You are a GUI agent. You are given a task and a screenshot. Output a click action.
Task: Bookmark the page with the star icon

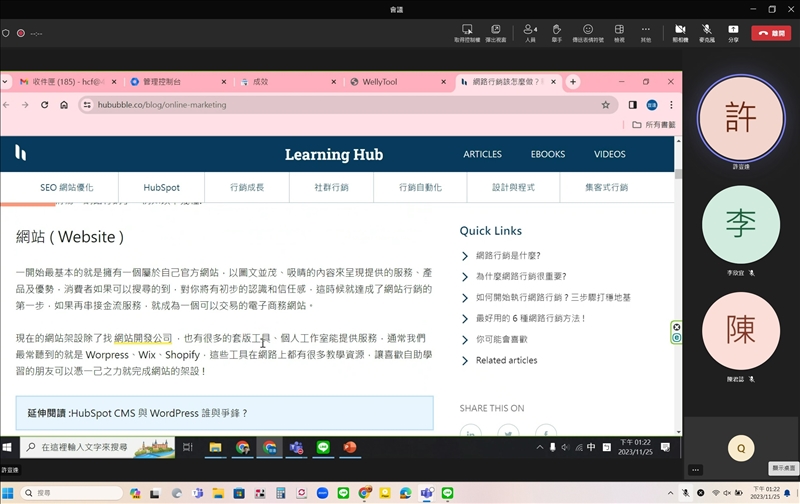point(605,105)
